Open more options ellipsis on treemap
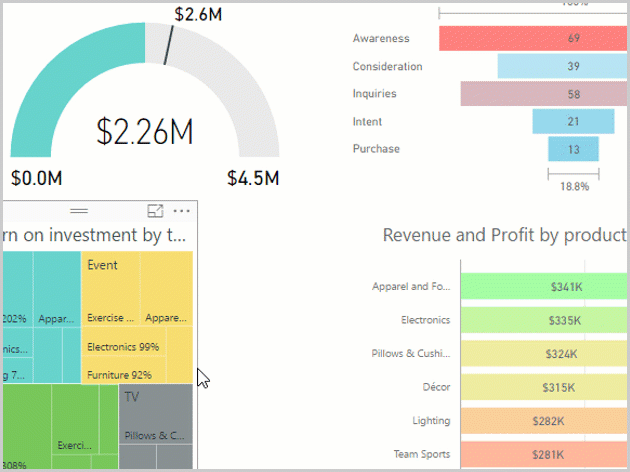This screenshot has height=472, width=630. [181, 211]
